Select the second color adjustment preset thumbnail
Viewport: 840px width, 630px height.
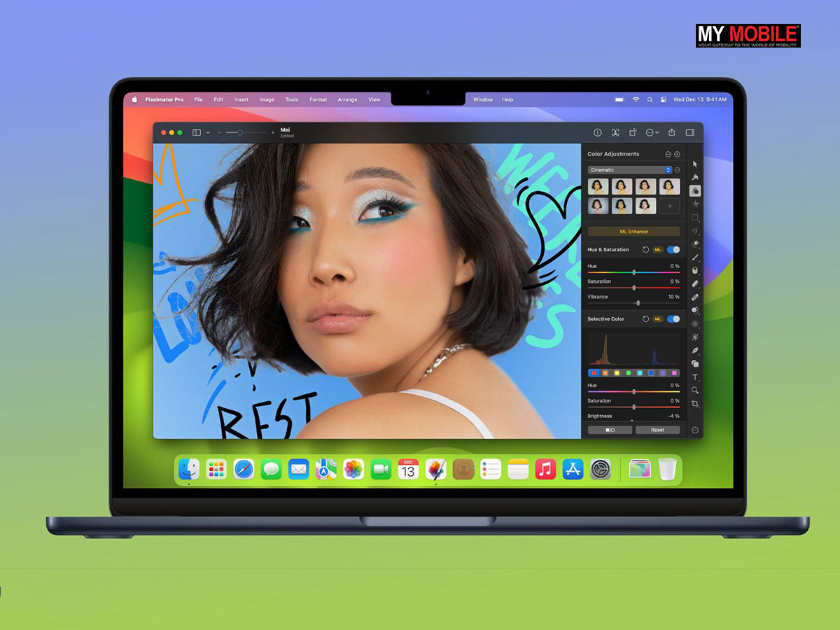[622, 186]
